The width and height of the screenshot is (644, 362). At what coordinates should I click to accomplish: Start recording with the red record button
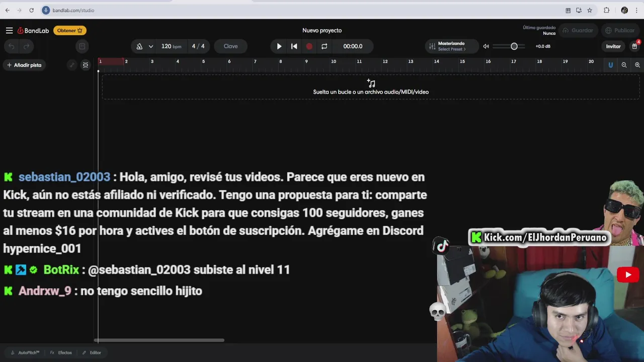tap(309, 46)
